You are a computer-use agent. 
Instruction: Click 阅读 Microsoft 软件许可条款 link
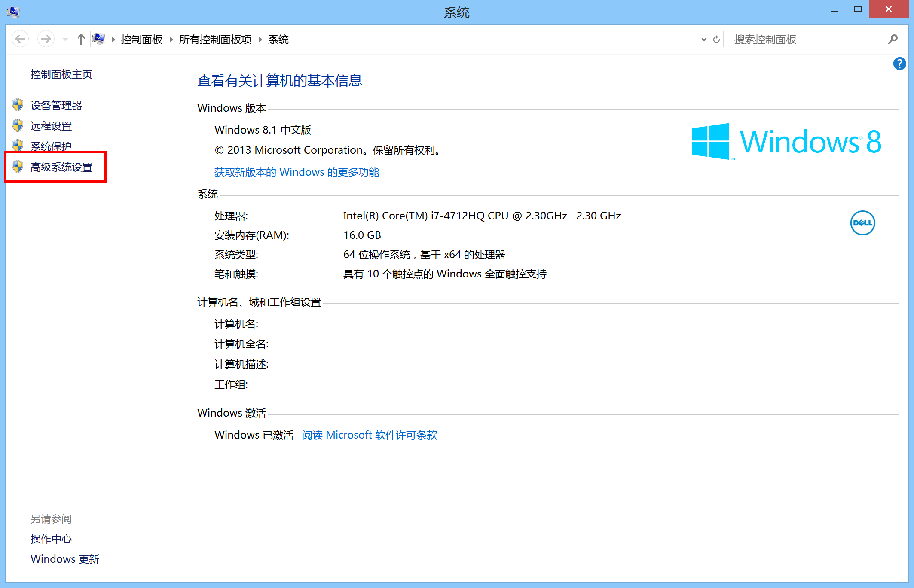[370, 435]
